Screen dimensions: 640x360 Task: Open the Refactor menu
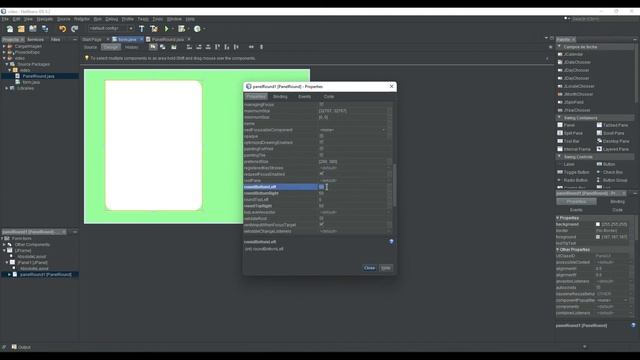[82, 19]
